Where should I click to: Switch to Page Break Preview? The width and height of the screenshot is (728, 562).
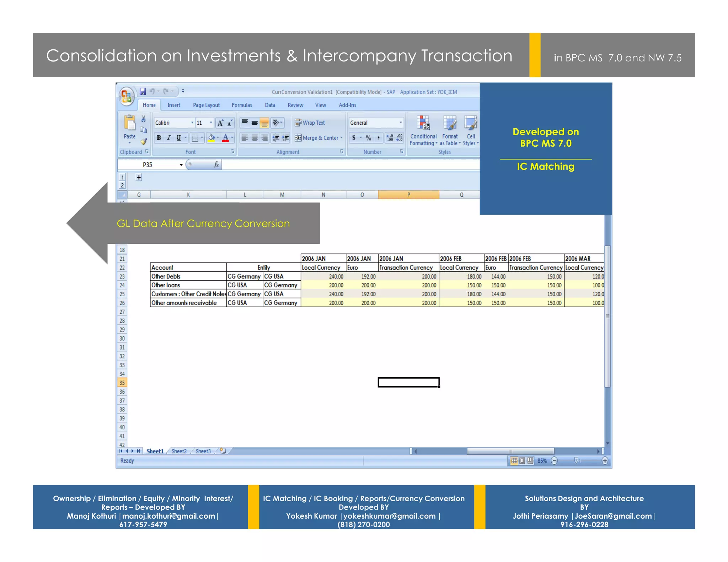530,461
